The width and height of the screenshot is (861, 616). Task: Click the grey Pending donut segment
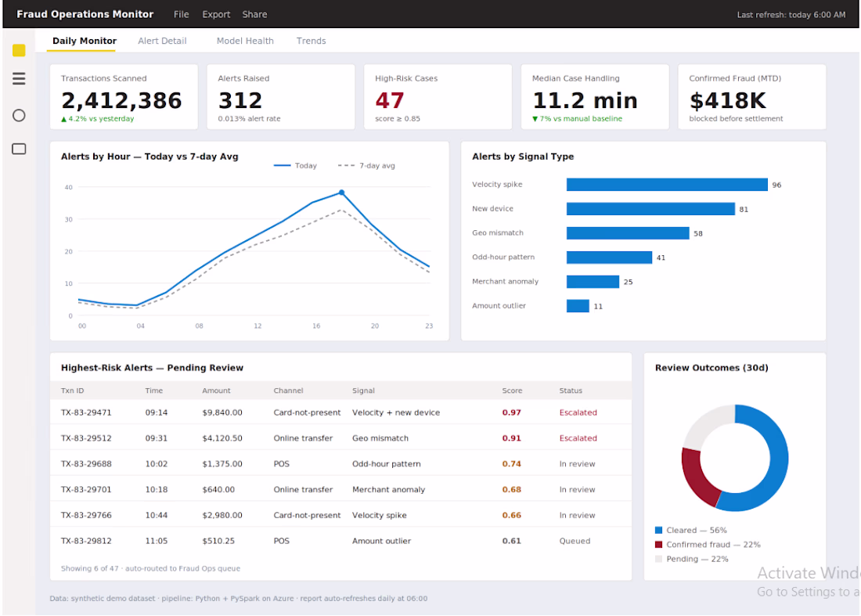point(704,424)
